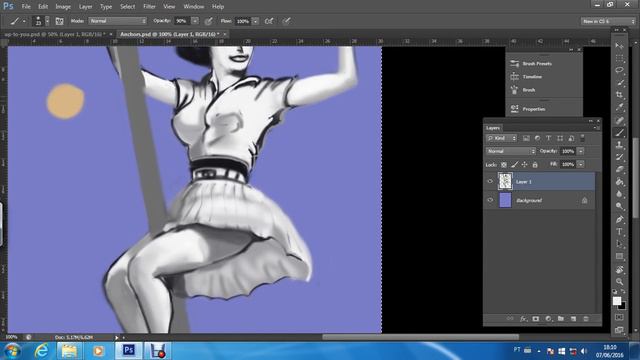Viewport: 640px width, 360px height.
Task: Open the workspace switcher dropdown
Action: pyautogui.click(x=608, y=21)
